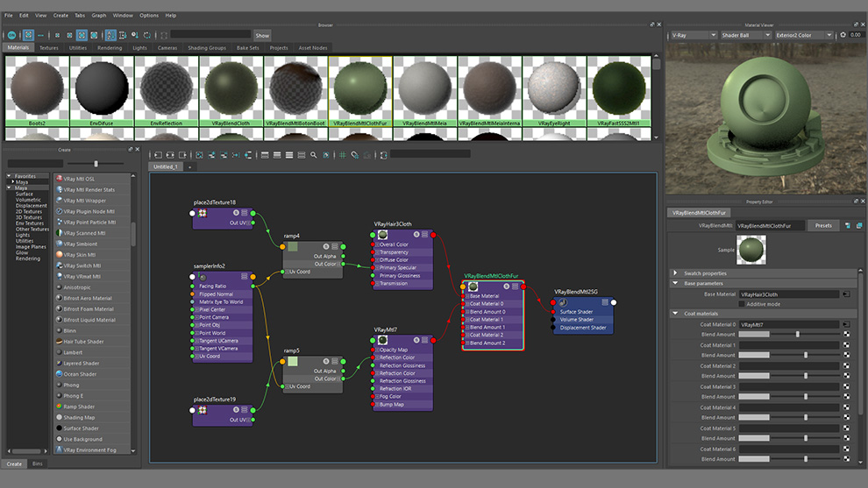Toggle checker map button for Coat Material 1
The height and width of the screenshot is (488, 868).
[847, 345]
